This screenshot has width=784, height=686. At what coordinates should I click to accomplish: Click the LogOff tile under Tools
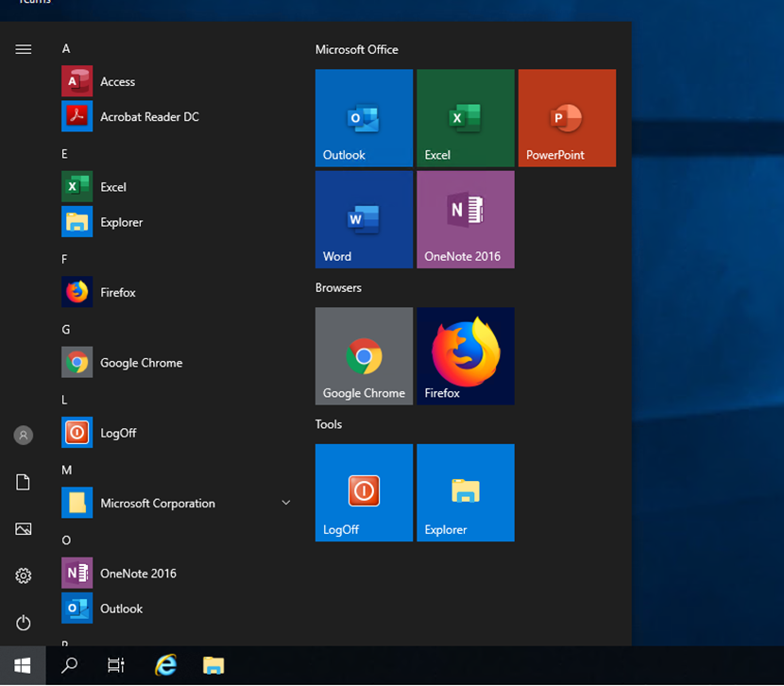point(364,492)
